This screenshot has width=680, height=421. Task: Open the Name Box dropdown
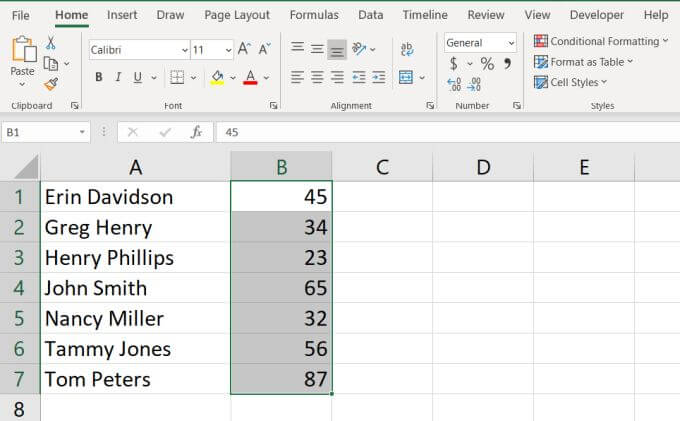point(82,132)
